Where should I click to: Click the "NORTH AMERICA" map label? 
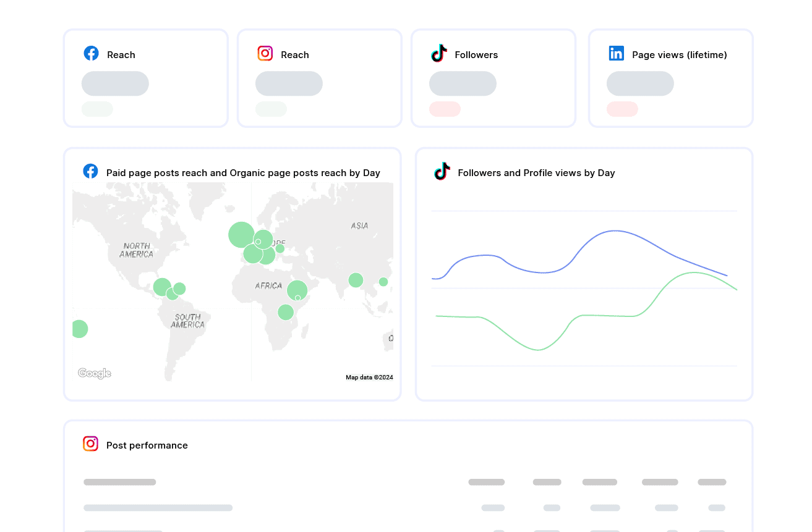click(x=137, y=250)
